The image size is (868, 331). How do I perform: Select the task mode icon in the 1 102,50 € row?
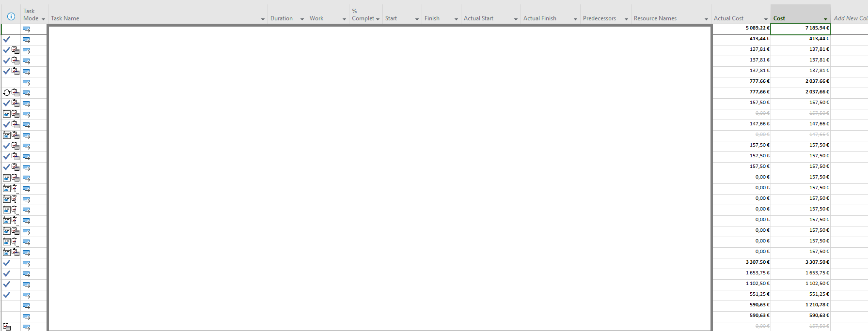coord(27,285)
